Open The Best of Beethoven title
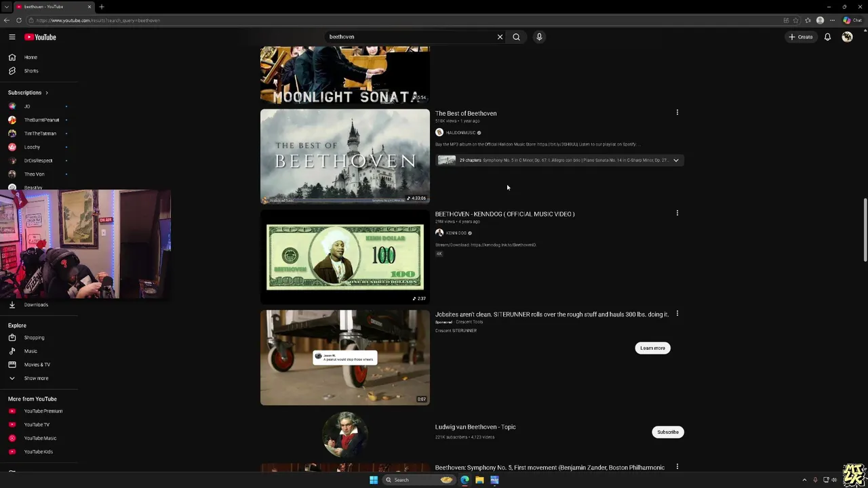Image resolution: width=868 pixels, height=488 pixels. (x=466, y=113)
